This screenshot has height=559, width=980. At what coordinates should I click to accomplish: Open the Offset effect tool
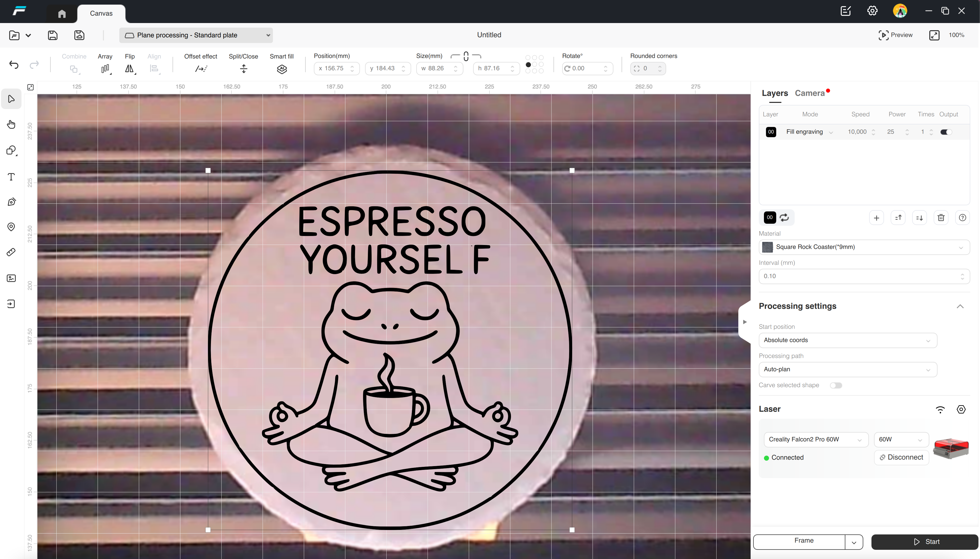tap(201, 69)
